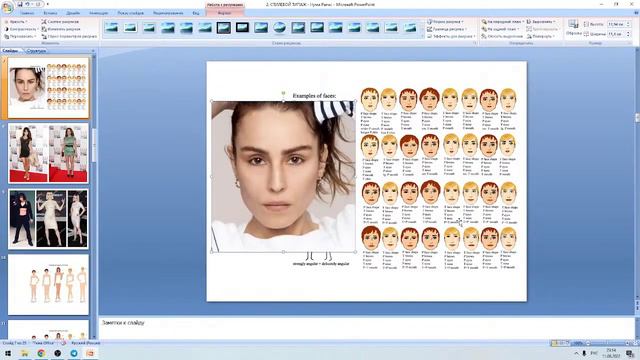Activate the Обрезка crop tool

point(573,28)
